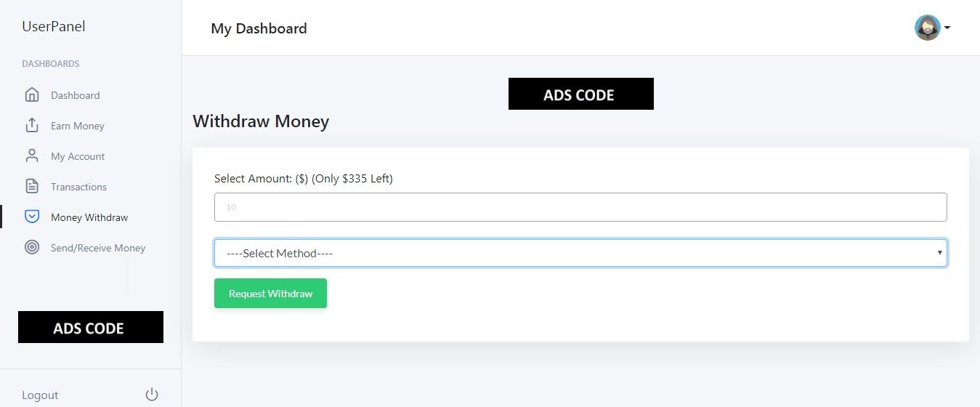Expand the caret next to the avatar
Image resolution: width=980 pixels, height=407 pixels.
click(x=947, y=28)
